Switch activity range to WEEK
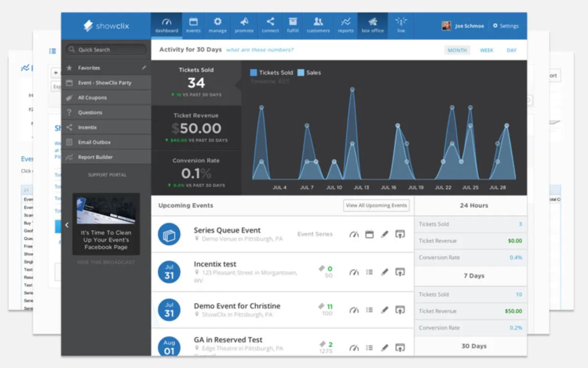 coord(487,51)
